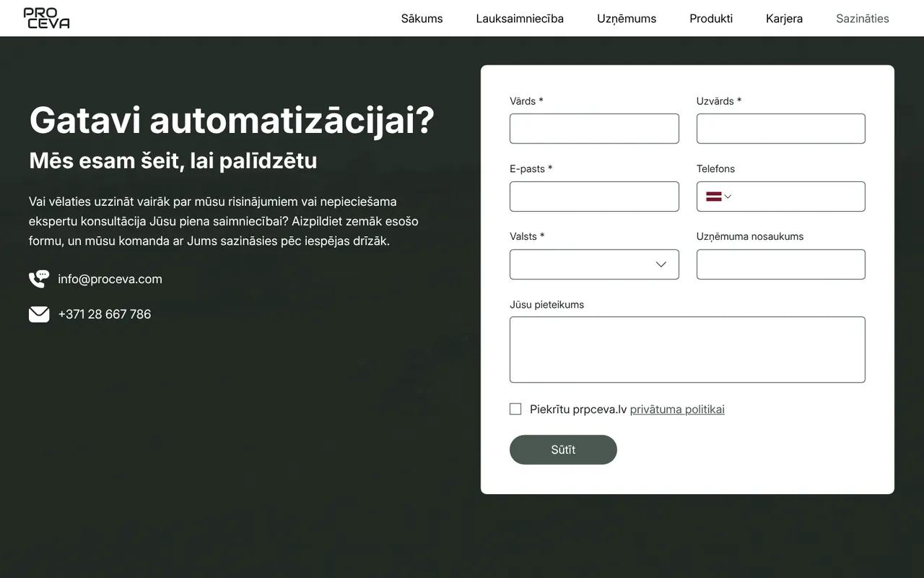Viewport: 924px width, 578px height.
Task: Click into the E-pasts input field
Action: 594,197
